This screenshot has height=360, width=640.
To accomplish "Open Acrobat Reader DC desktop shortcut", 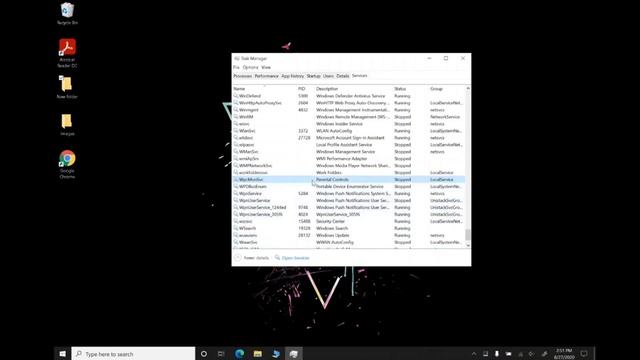I will 67,53.
